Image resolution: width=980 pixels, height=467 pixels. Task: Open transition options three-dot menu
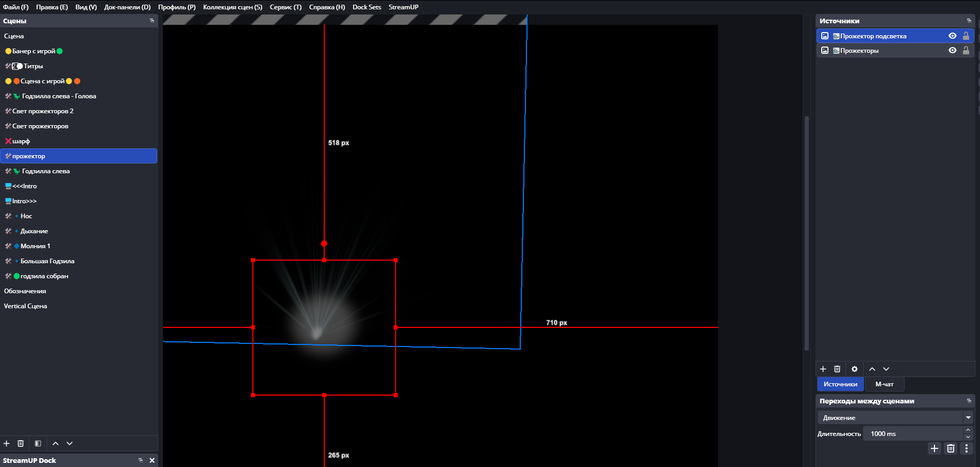[966, 448]
